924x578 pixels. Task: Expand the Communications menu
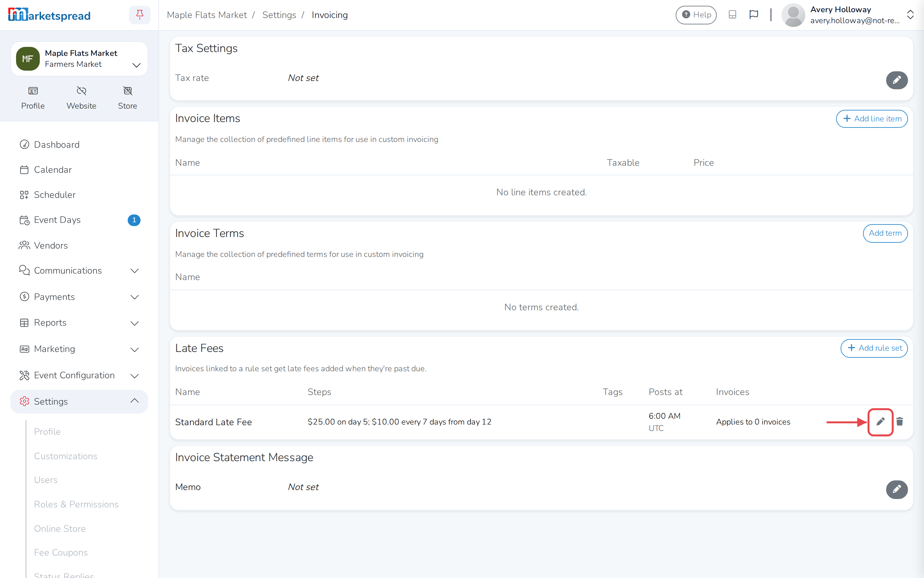tap(79, 271)
